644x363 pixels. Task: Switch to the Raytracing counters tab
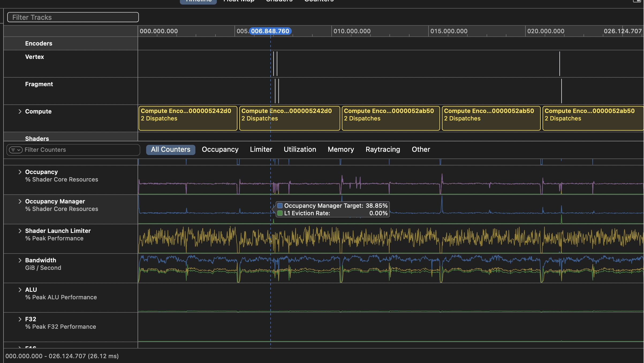click(x=383, y=150)
